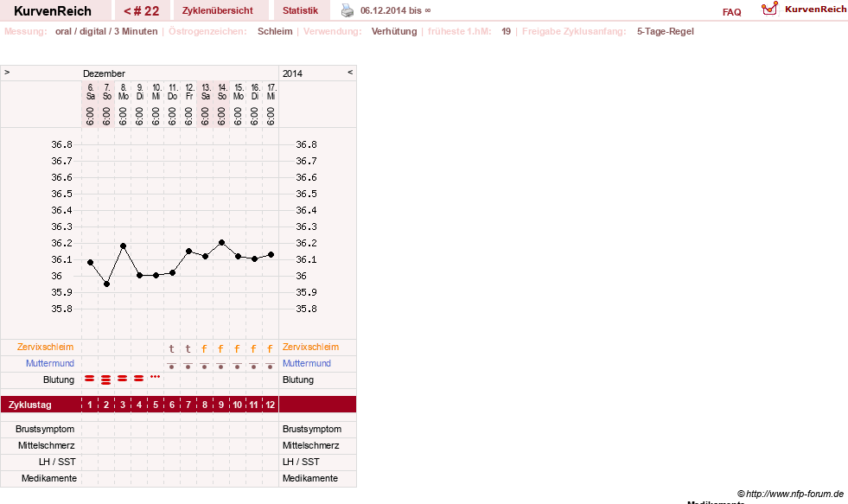Click the '>' arrow left of Dezember
Viewport: 848px width, 504px height.
click(7, 72)
